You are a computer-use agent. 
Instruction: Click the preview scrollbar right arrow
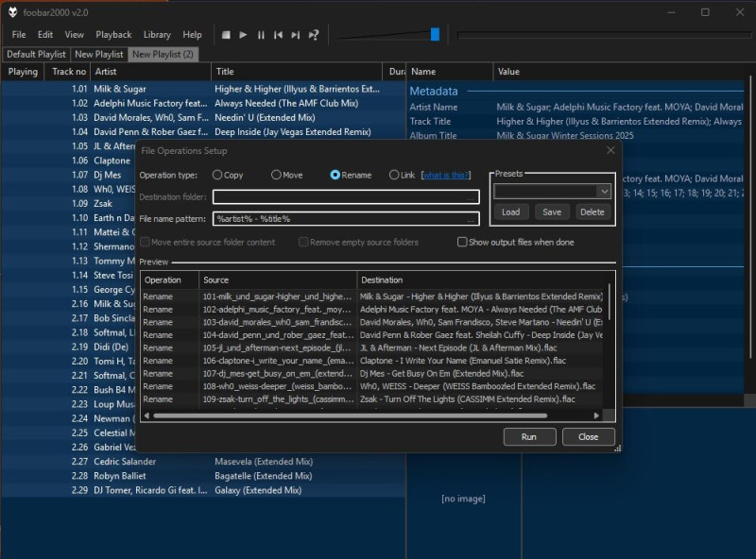(x=596, y=415)
